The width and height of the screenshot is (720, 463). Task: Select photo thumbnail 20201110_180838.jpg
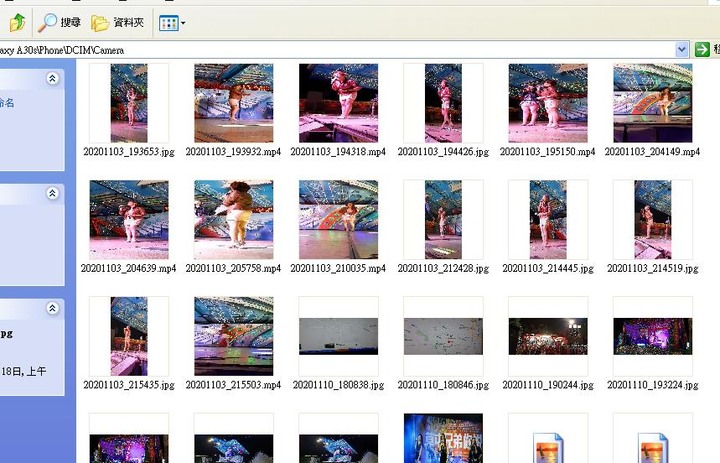point(338,336)
